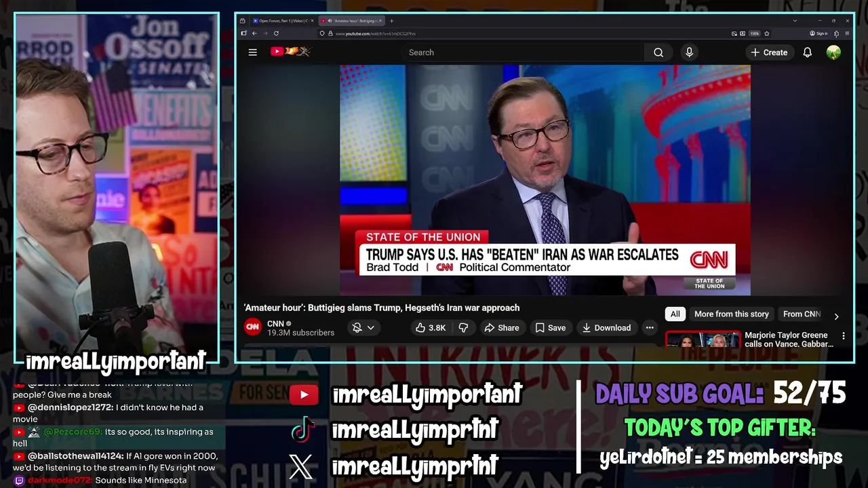Open the YouTube hamburger guide menu
Viewport: 868px width, 488px height.
(252, 52)
